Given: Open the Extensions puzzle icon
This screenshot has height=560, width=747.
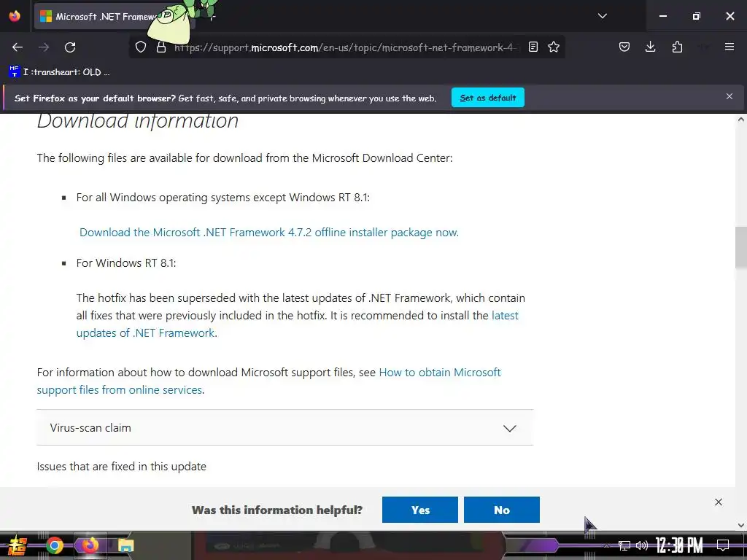Looking at the screenshot, I should [677, 47].
